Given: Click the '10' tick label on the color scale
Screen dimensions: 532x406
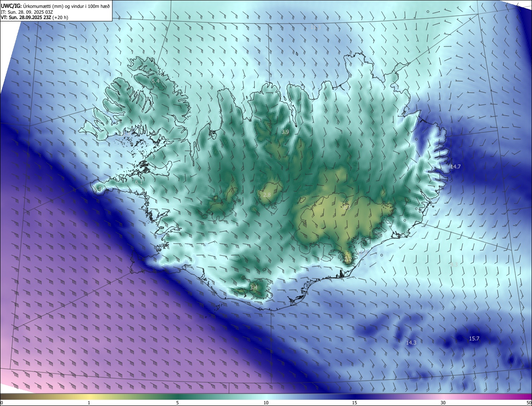Looking at the screenshot, I should (266, 403).
